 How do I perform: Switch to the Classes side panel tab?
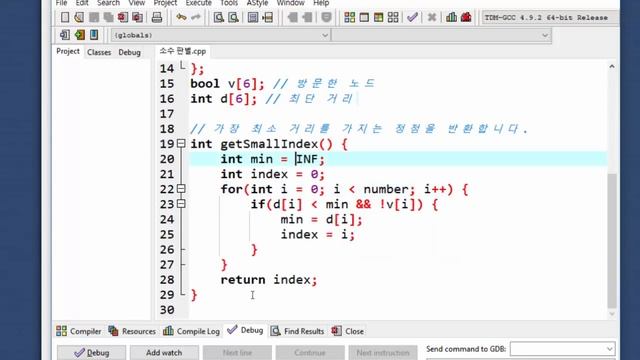[99, 52]
